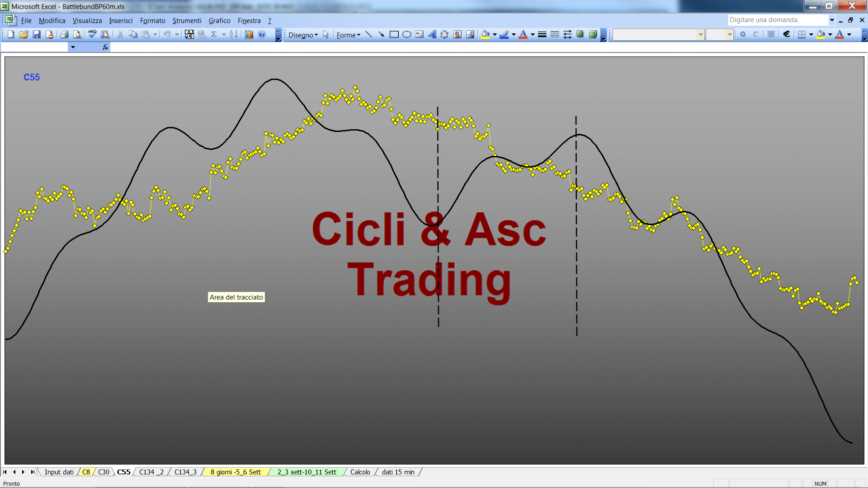Click the green Shadow Style icon
Image resolution: width=868 pixels, height=488 pixels.
pos(580,34)
